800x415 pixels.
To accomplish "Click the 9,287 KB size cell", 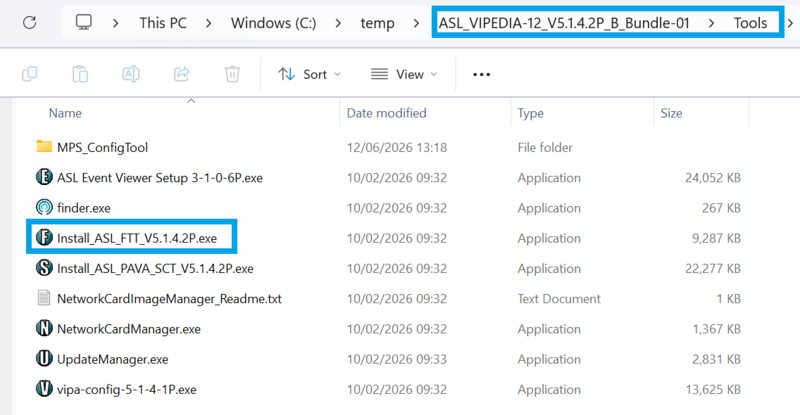I will tap(716, 238).
